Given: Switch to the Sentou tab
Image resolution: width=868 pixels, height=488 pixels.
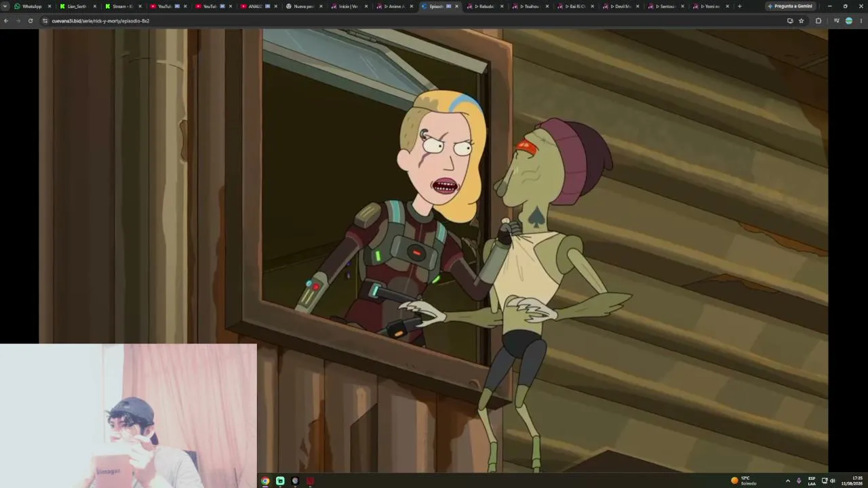Looking at the screenshot, I should (665, 6).
